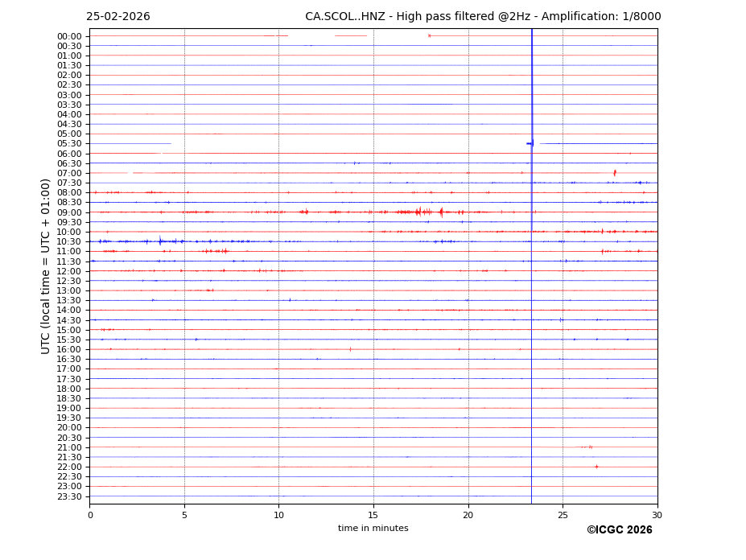Select the 09:00 row label
Screen dimensions: 746x560
click(68, 212)
